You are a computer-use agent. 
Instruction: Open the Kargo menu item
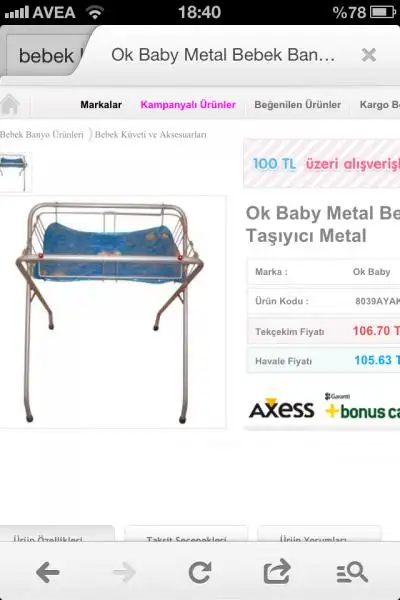tap(379, 104)
